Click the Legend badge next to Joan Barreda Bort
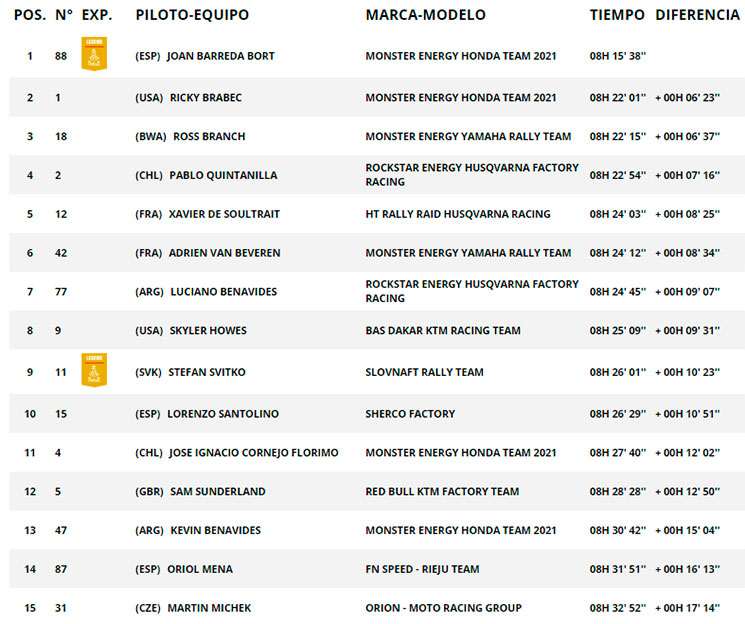 pyautogui.click(x=94, y=54)
